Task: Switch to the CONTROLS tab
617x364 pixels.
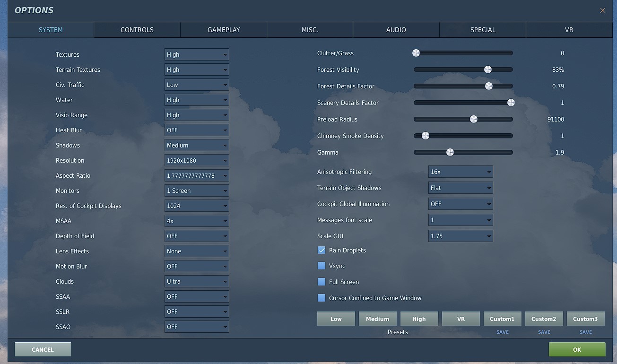Action: 137,30
